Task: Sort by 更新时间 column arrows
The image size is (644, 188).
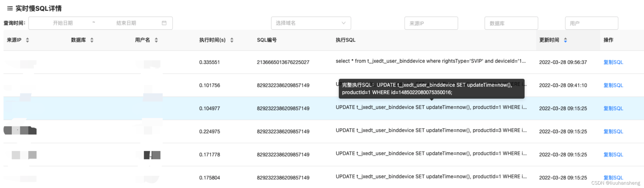Action: pyautogui.click(x=565, y=40)
